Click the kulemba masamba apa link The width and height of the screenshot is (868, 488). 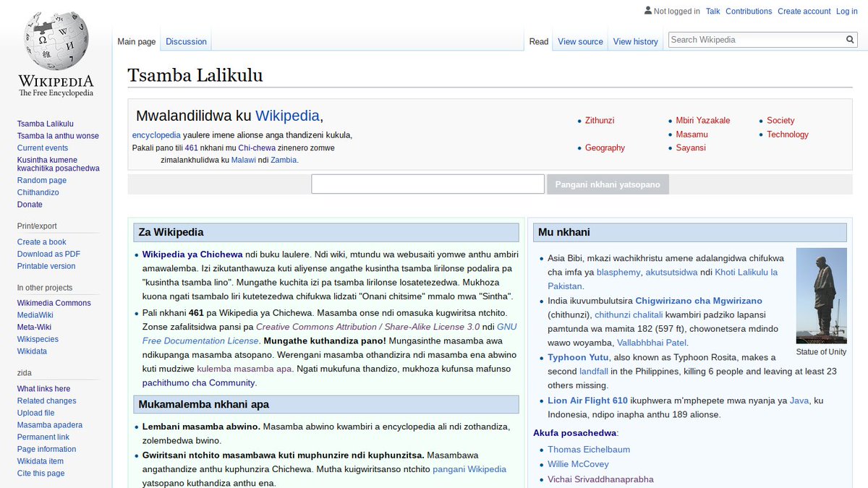click(244, 368)
